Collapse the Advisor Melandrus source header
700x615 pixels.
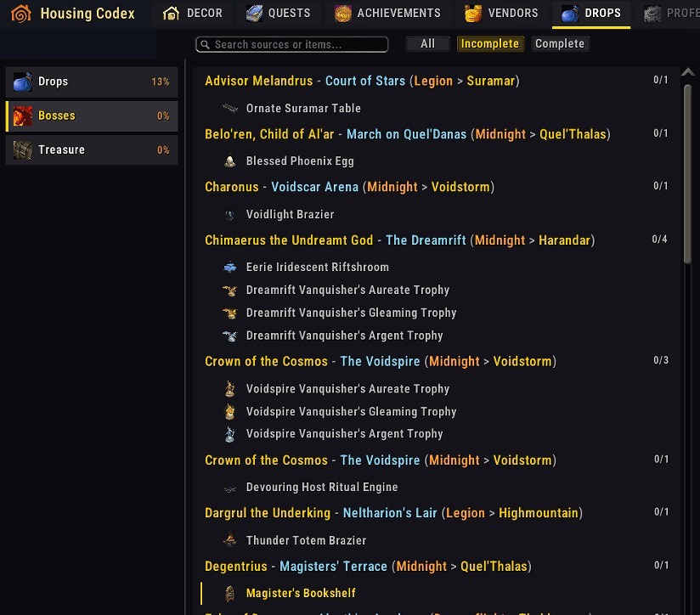coord(437,81)
